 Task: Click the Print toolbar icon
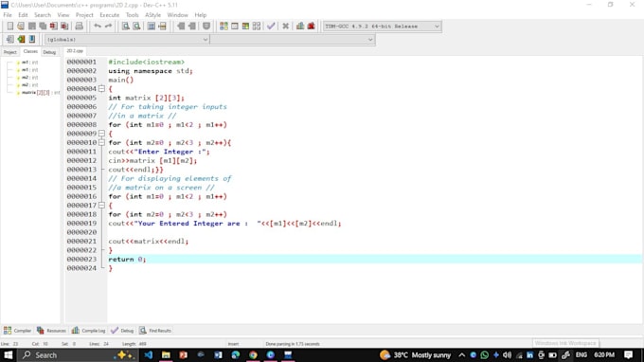point(79,27)
